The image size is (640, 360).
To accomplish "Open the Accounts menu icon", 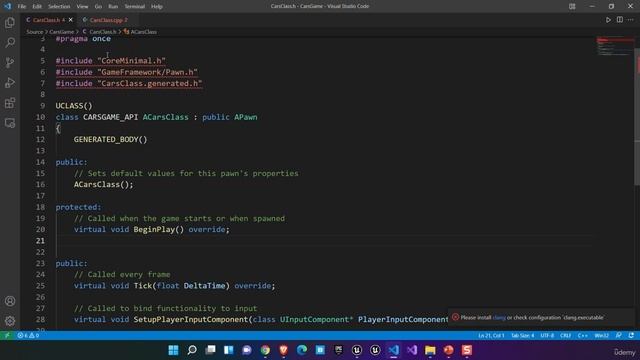I will (x=10, y=301).
